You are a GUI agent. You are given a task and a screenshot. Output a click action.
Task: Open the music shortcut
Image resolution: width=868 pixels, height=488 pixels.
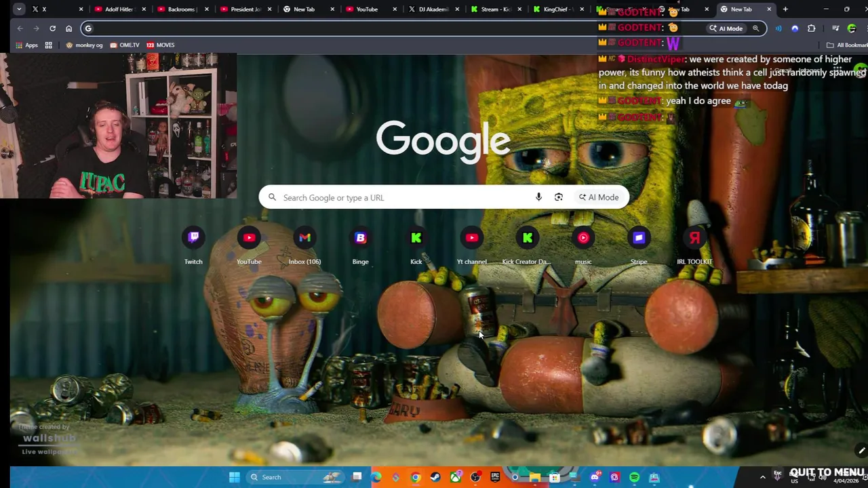[x=583, y=246]
